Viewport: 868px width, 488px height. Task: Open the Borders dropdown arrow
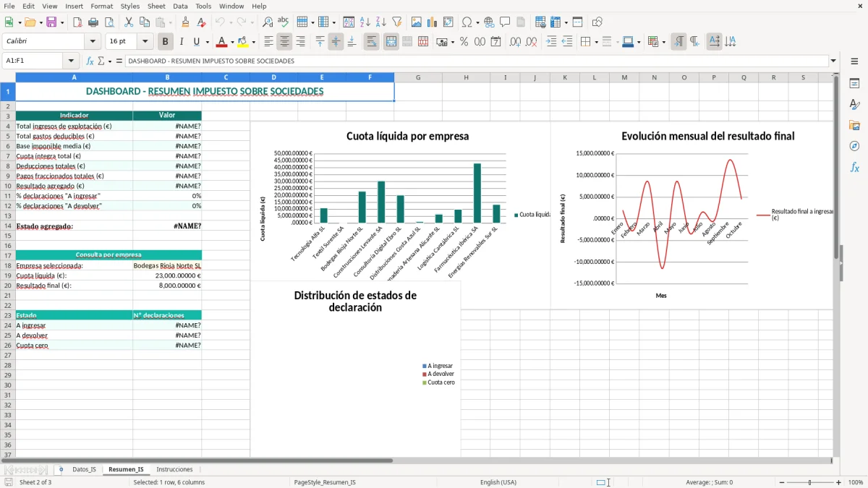coord(597,42)
